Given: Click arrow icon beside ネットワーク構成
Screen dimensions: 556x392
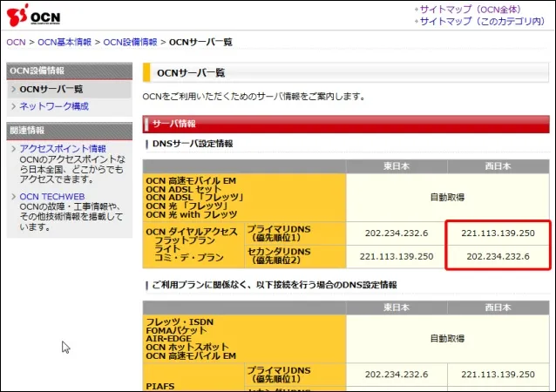Looking at the screenshot, I should click(x=13, y=106).
